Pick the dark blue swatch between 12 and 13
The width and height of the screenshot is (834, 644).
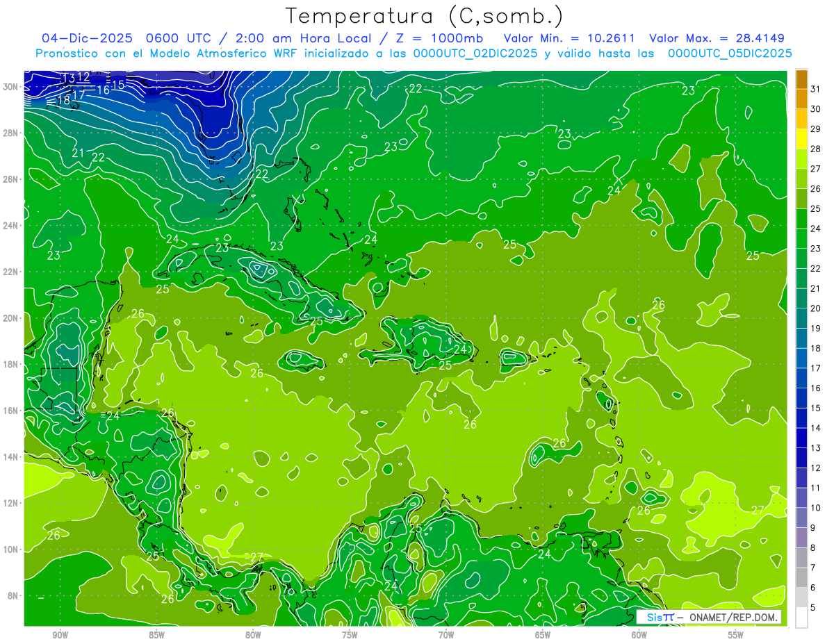click(x=801, y=458)
